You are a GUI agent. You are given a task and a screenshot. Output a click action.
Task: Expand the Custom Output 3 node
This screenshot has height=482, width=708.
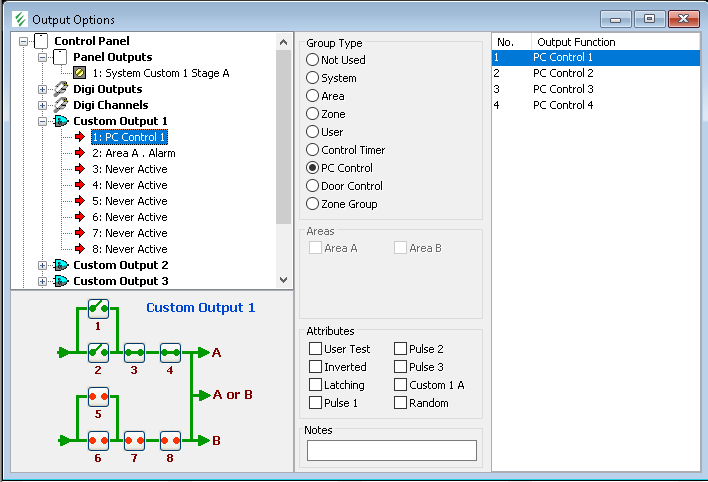pos(42,281)
